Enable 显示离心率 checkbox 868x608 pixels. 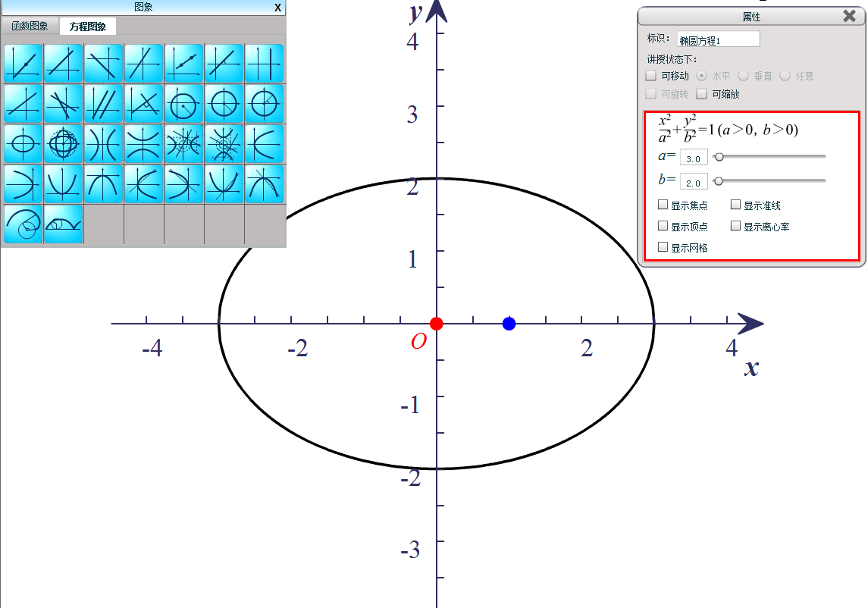pos(735,226)
